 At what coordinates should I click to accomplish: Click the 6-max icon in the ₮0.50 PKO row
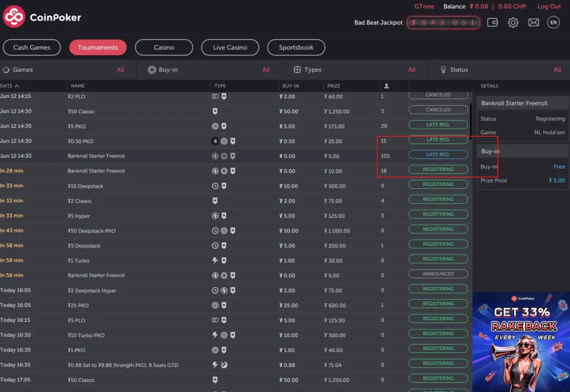pyautogui.click(x=215, y=141)
